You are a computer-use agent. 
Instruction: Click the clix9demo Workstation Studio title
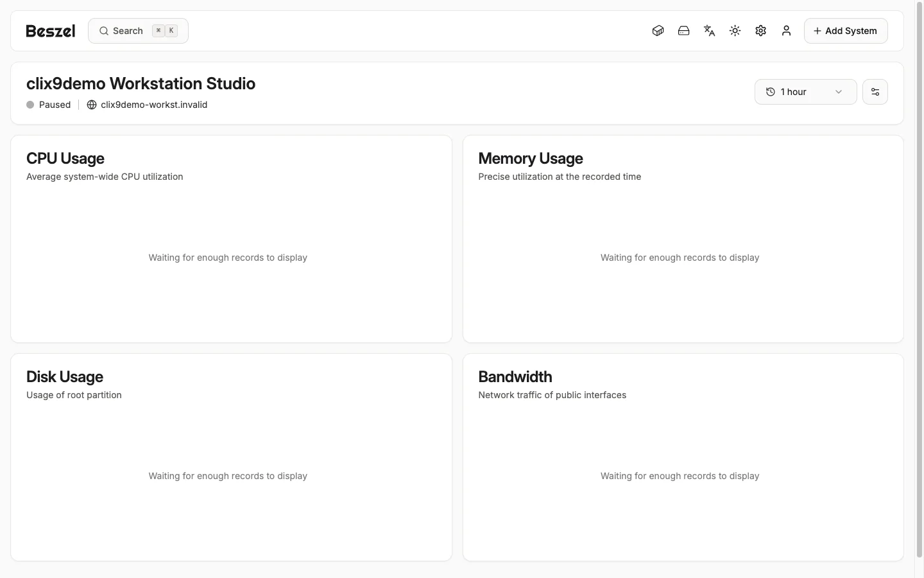click(x=141, y=83)
